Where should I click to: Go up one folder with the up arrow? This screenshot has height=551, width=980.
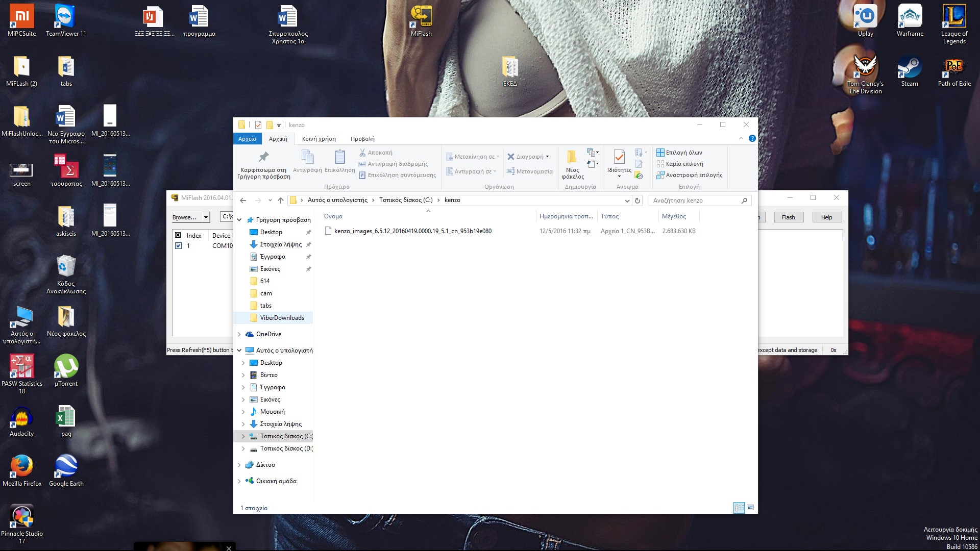coord(281,201)
